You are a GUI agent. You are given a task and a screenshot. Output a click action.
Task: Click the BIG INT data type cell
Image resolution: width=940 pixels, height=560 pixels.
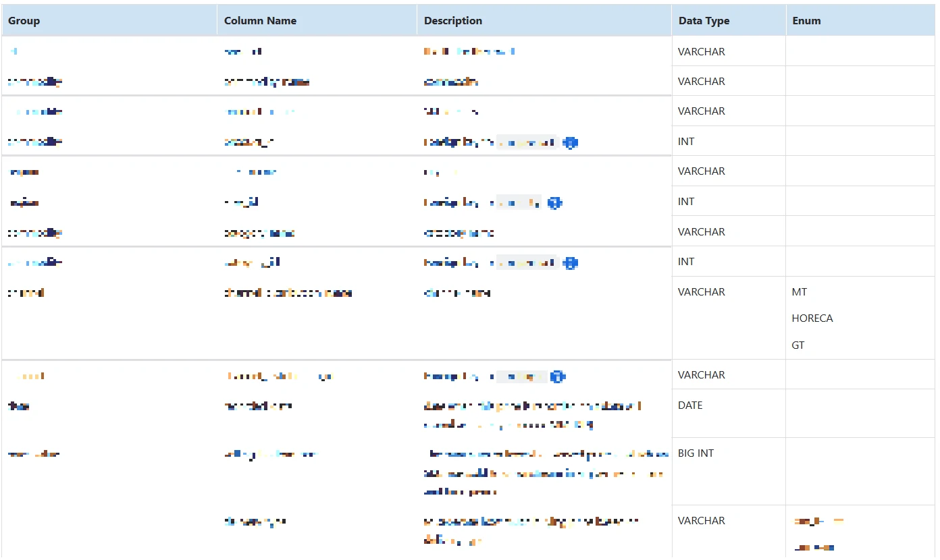click(x=696, y=453)
